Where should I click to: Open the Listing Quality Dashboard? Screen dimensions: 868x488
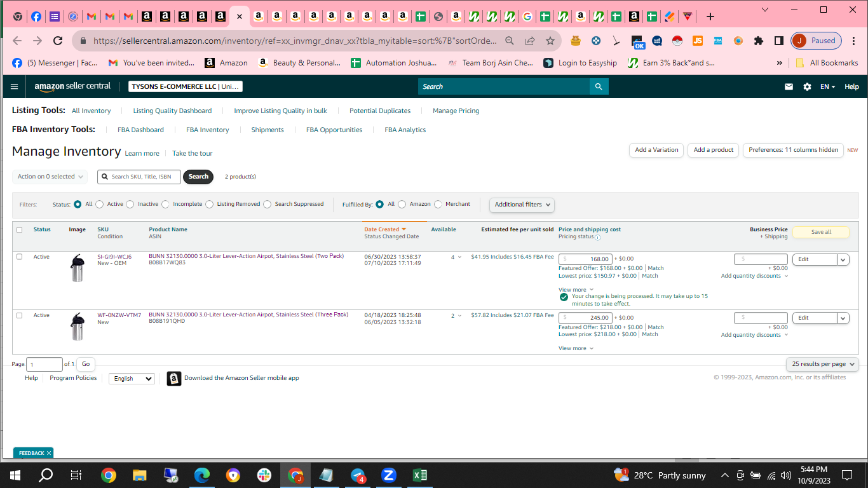pos(172,111)
